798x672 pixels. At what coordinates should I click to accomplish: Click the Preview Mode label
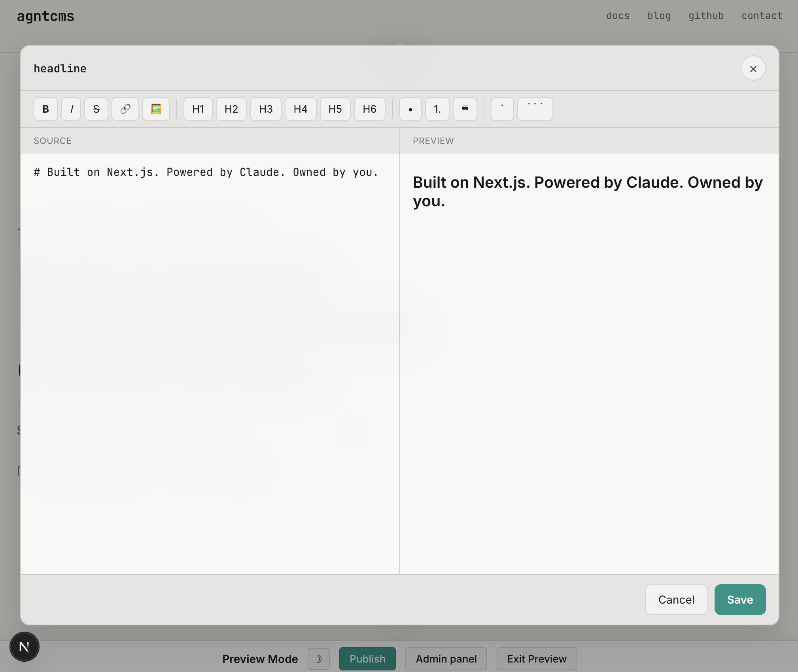(260, 659)
